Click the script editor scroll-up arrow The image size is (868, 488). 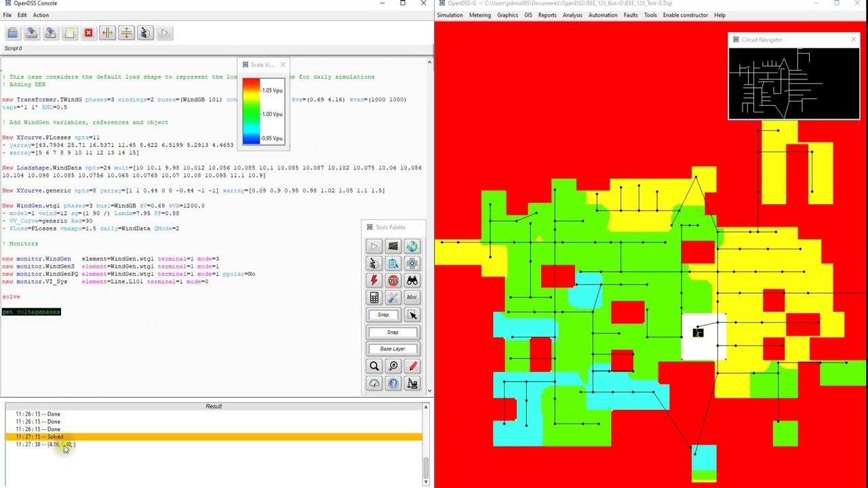pyautogui.click(x=429, y=62)
